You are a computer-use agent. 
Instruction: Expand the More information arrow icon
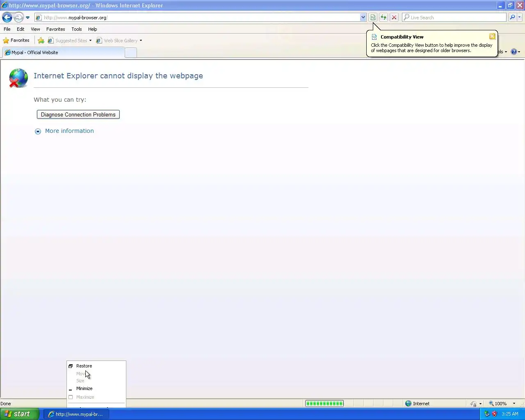coord(38,131)
